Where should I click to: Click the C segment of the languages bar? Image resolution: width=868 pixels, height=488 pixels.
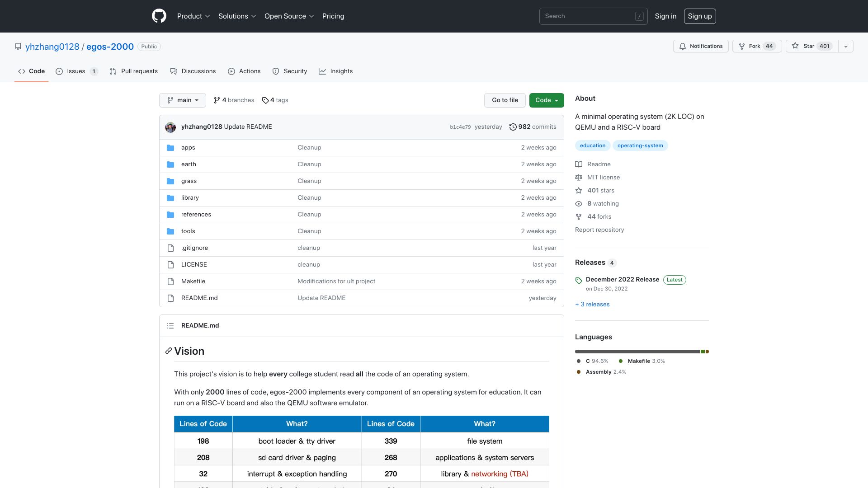(x=637, y=352)
